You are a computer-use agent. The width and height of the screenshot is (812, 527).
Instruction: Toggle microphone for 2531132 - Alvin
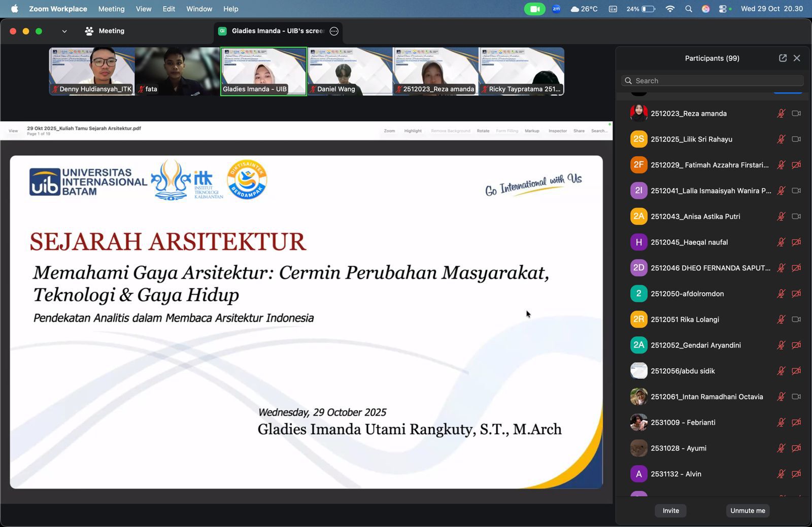tap(781, 474)
